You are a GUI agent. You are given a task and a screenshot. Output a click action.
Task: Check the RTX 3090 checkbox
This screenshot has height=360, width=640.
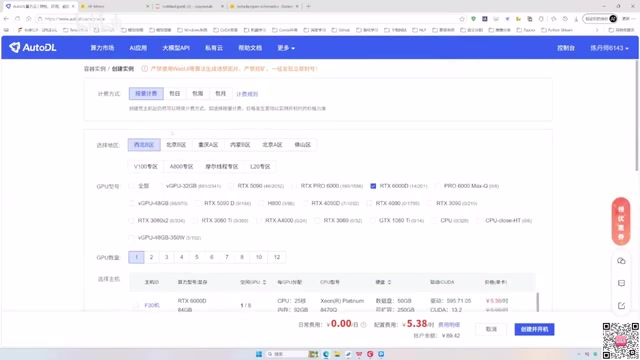430,203
